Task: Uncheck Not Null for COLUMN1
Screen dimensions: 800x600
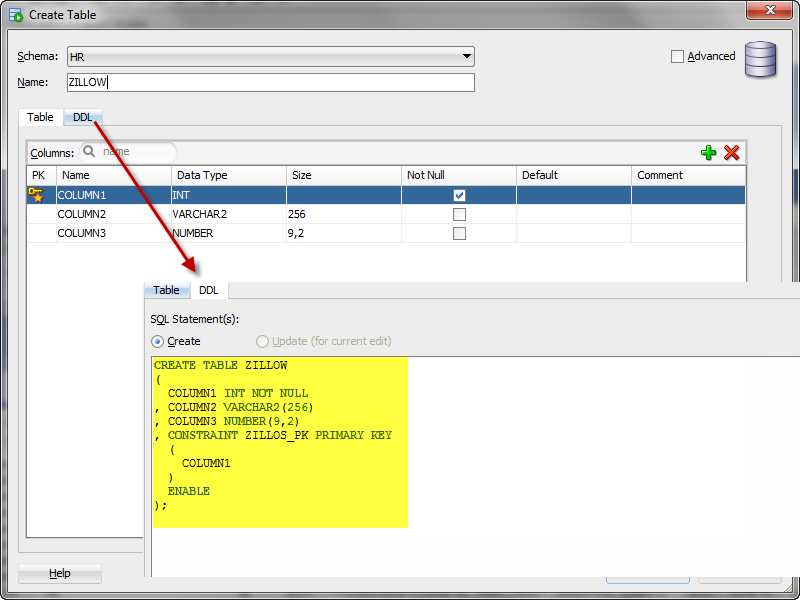Action: pyautogui.click(x=459, y=195)
